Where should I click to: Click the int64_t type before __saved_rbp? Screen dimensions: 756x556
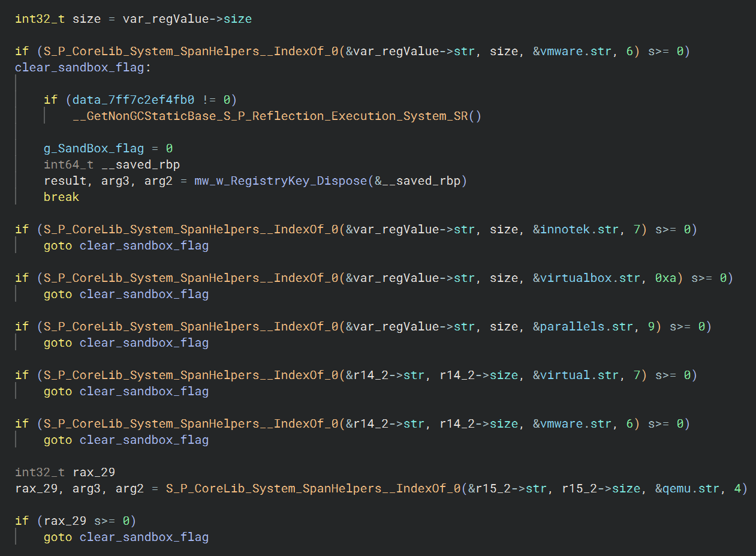pyautogui.click(x=65, y=164)
